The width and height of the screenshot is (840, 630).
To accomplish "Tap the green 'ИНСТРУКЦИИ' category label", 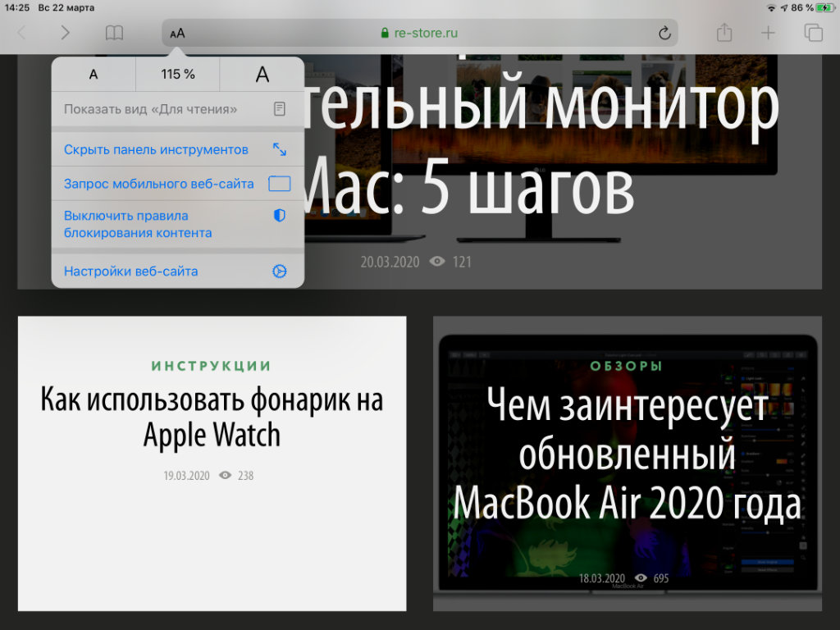I will pyautogui.click(x=212, y=366).
